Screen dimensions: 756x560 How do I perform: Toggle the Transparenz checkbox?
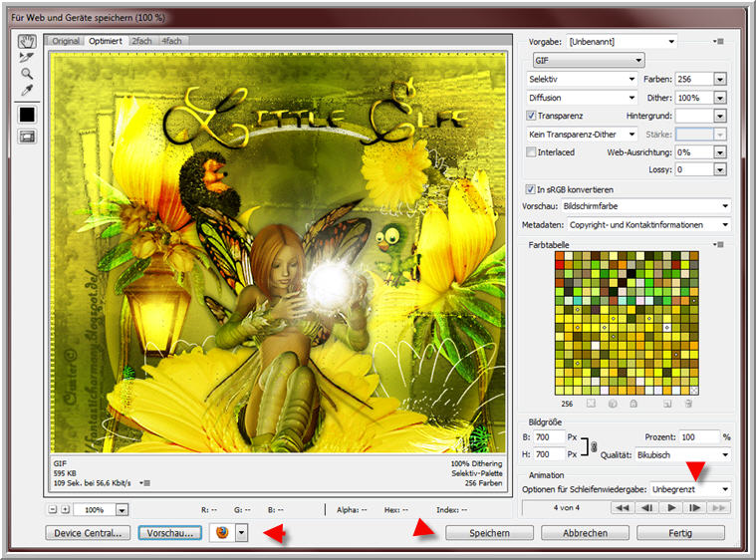(531, 116)
